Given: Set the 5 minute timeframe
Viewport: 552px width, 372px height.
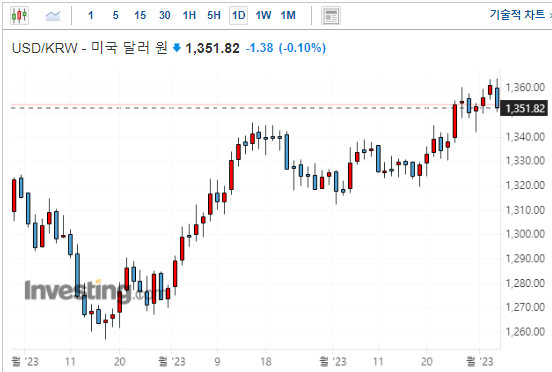Looking at the screenshot, I should (x=115, y=15).
